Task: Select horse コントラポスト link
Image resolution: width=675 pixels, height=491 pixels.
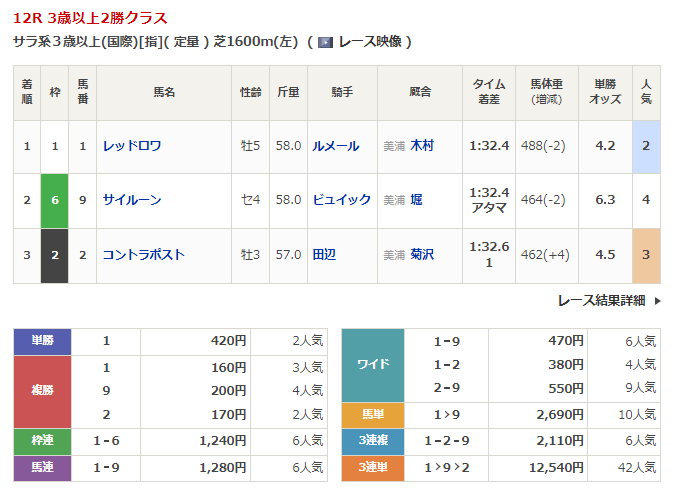Action: [x=143, y=254]
